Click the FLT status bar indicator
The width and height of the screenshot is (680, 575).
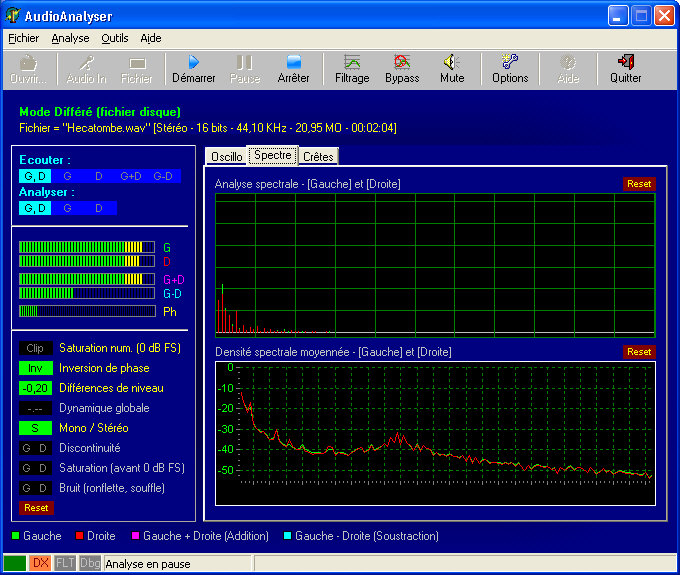(65, 564)
